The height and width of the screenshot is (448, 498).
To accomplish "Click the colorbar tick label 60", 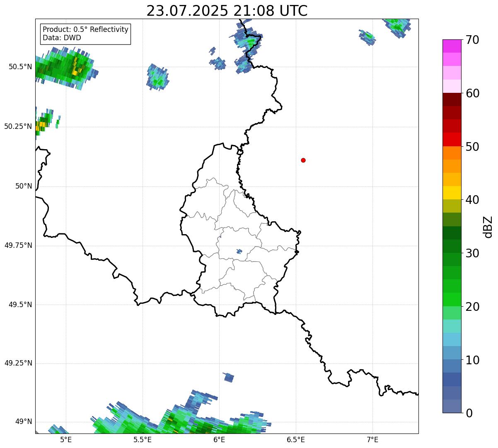I will coord(472,93).
